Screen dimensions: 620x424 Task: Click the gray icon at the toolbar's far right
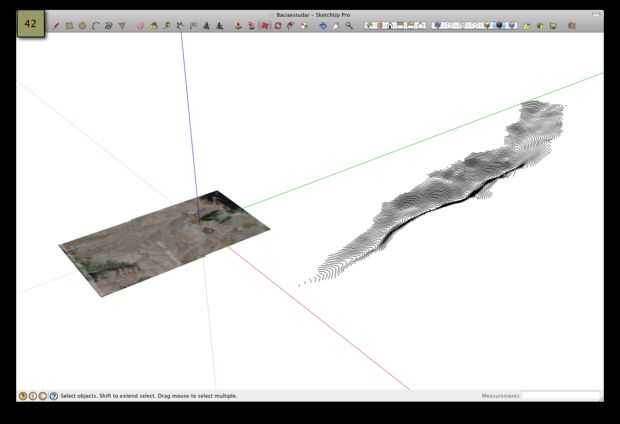click(x=572, y=26)
